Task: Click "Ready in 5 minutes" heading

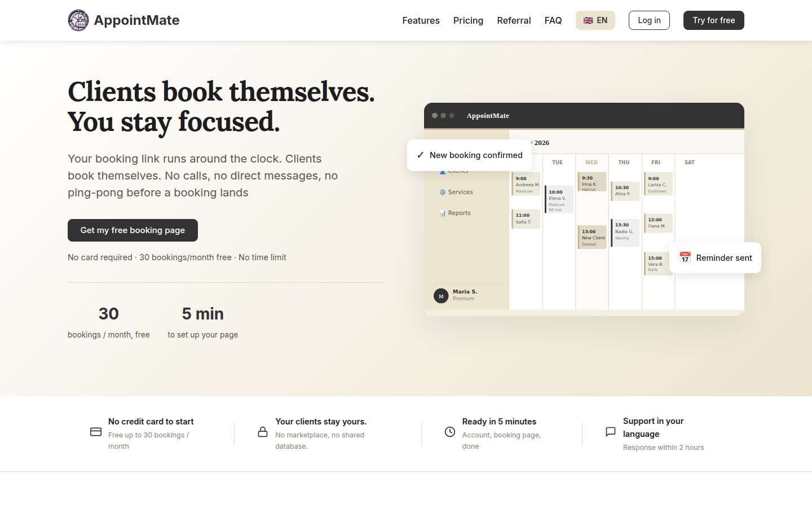Action: (499, 422)
